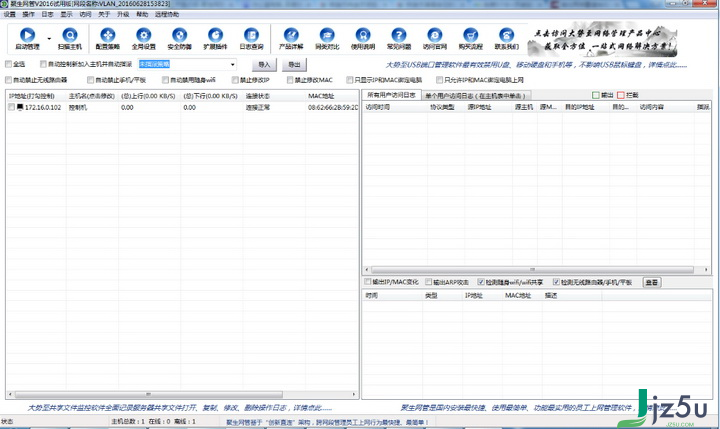The width and height of the screenshot is (720, 429).
Task: Switch to the 单个用户访问日志 tab
Action: [475, 96]
